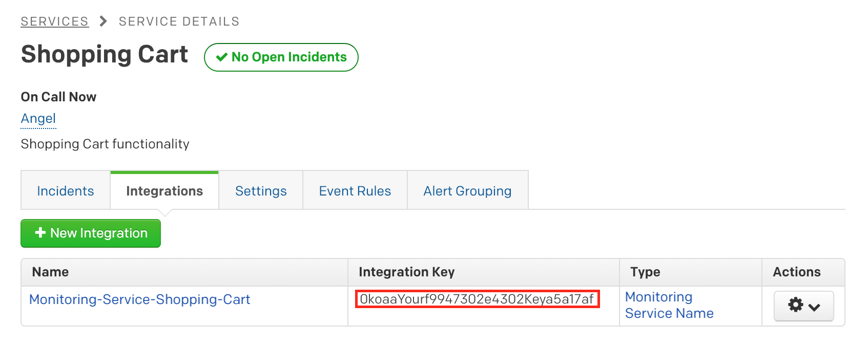Expand the Actions dropdown arrow
Image resolution: width=868 pixels, height=347 pixels.
point(814,307)
